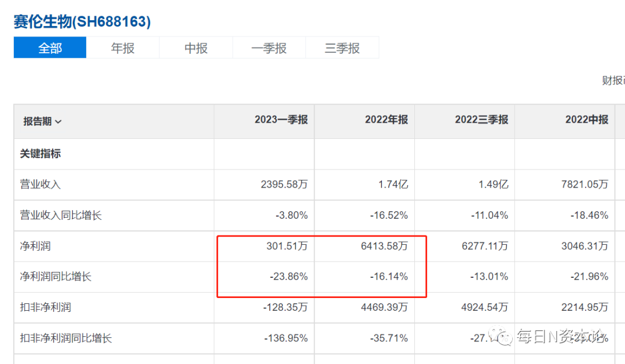Click the WeChat watermark logo icon
Viewport: 625px width, 364px height.
(x=501, y=336)
